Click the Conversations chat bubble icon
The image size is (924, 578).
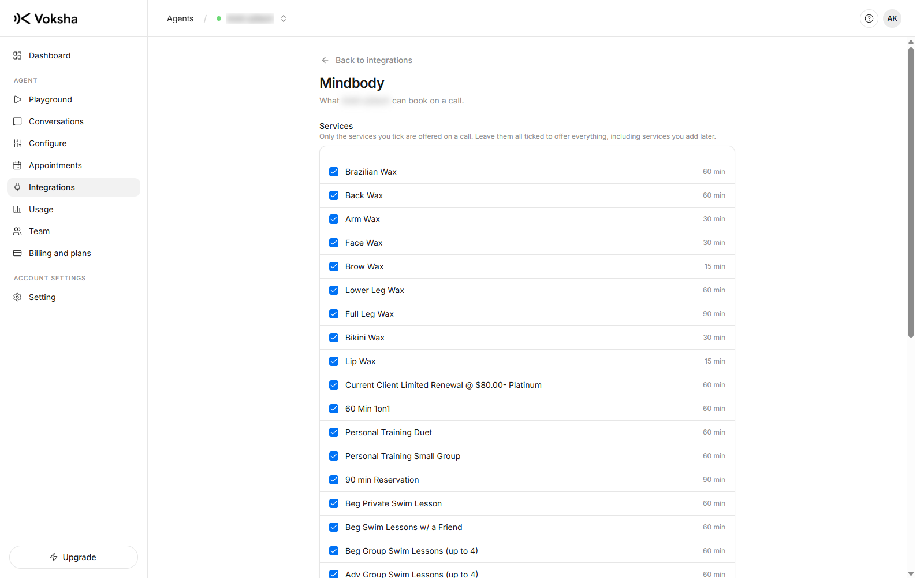pyautogui.click(x=17, y=121)
